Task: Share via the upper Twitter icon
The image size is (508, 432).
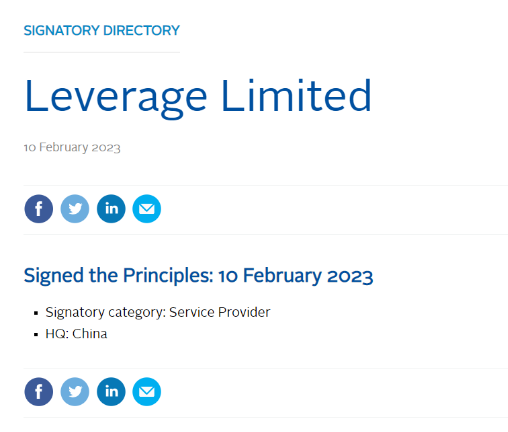Action: [75, 209]
